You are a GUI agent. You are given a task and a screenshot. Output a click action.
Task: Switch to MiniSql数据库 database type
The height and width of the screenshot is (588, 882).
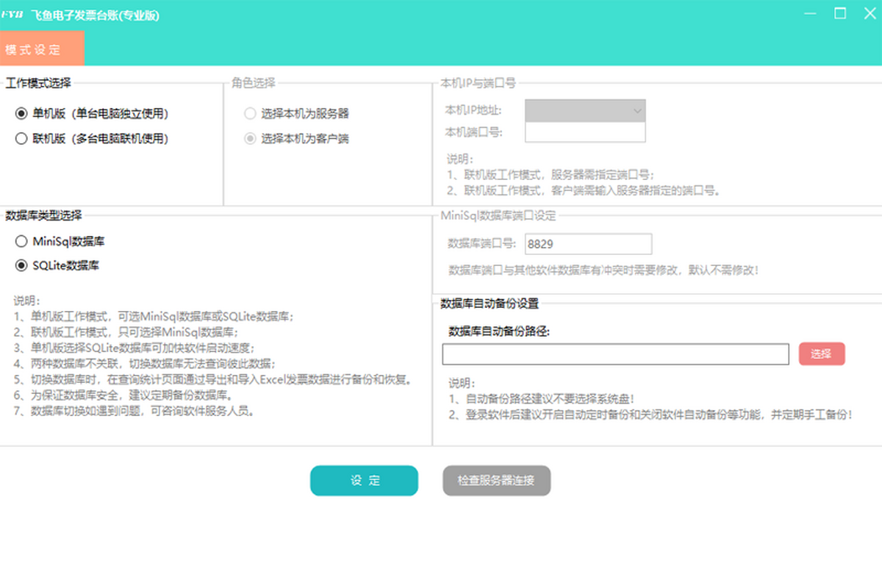click(x=21, y=241)
